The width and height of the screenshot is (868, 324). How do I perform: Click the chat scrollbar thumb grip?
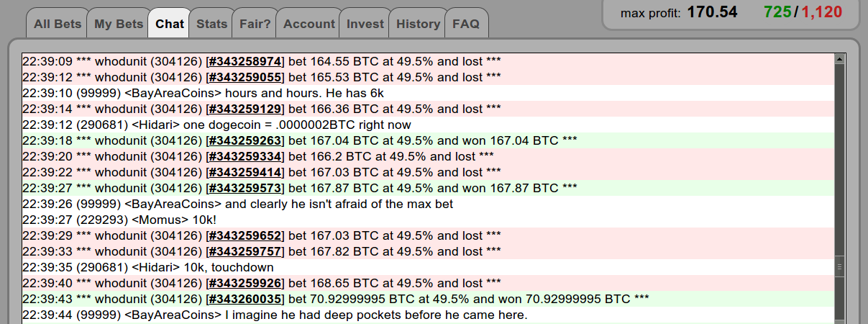839,267
